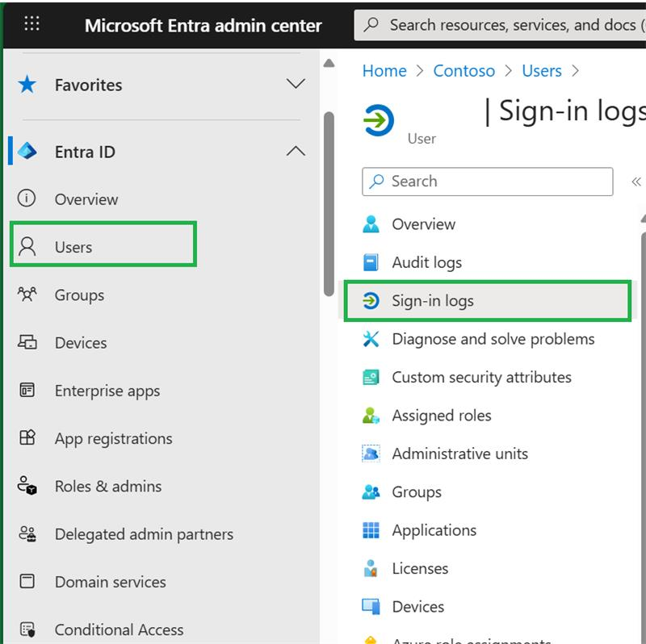Click the Licenses icon
Screen dimensions: 646x644
pyautogui.click(x=371, y=568)
